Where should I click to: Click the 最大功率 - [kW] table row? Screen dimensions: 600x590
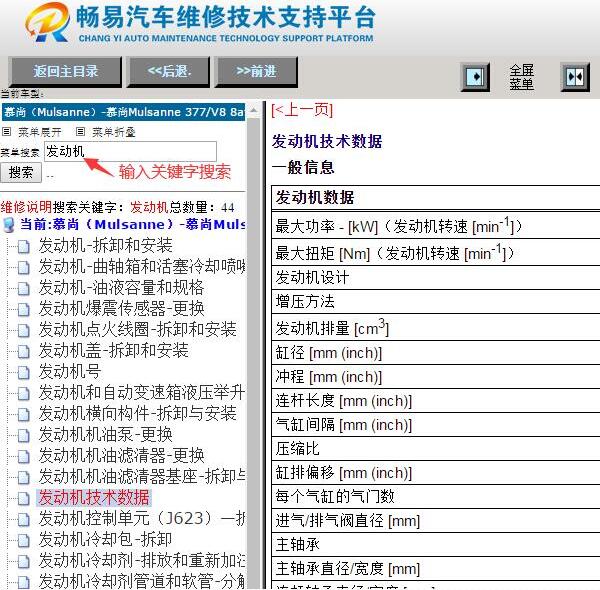tap(435, 226)
